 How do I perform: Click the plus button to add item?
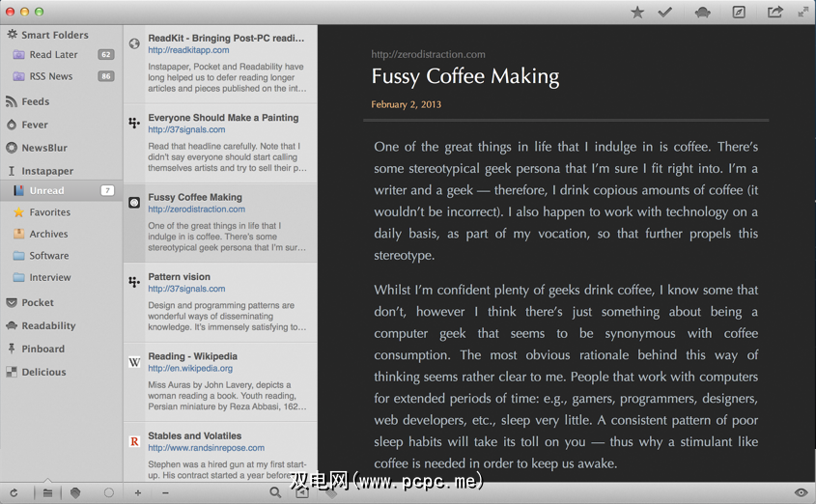(x=138, y=493)
